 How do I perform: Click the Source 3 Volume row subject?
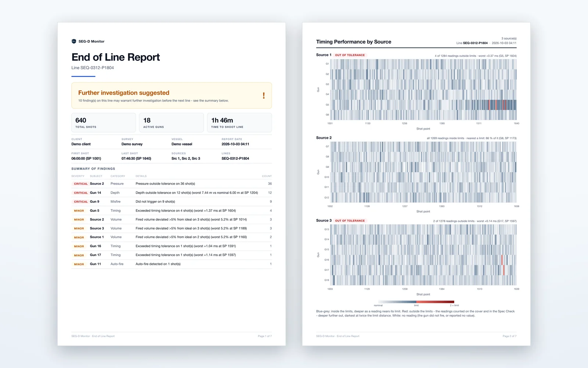click(97, 229)
